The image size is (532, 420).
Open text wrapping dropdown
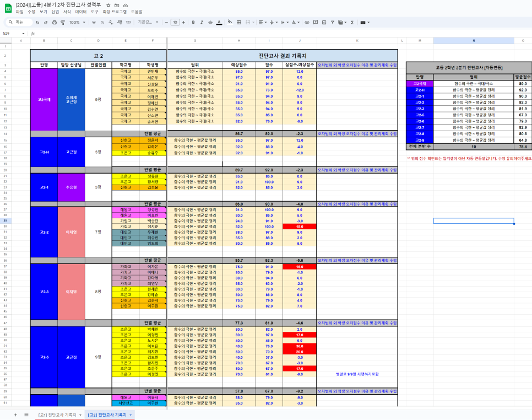284,23
